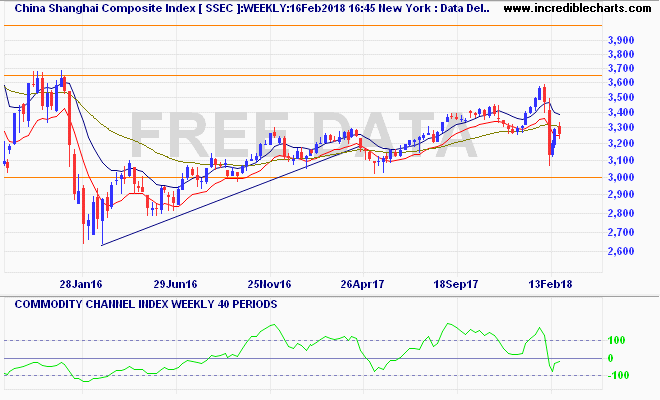The width and height of the screenshot is (660, 400).
Task: Select the 2,800 price axis label
Action: 621,213
